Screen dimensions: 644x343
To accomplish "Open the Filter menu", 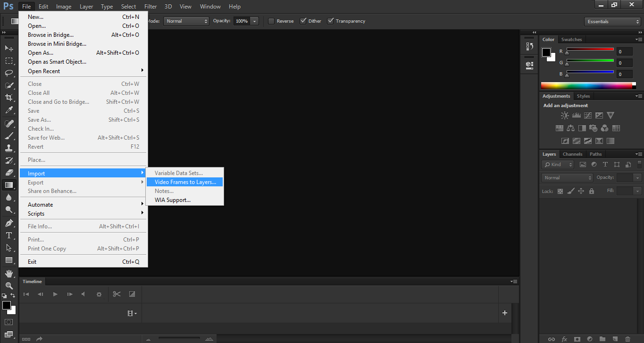I will (x=151, y=7).
